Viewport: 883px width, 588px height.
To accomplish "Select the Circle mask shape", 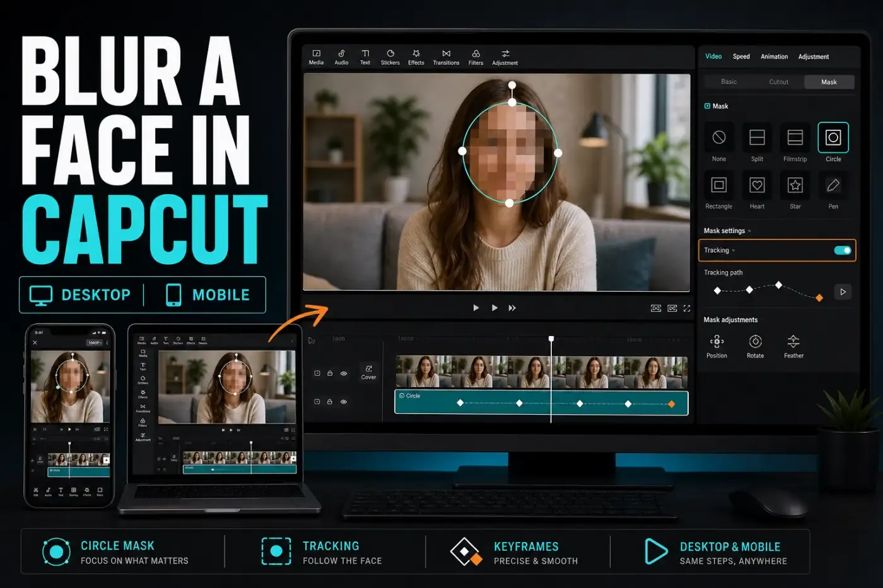I will (833, 137).
